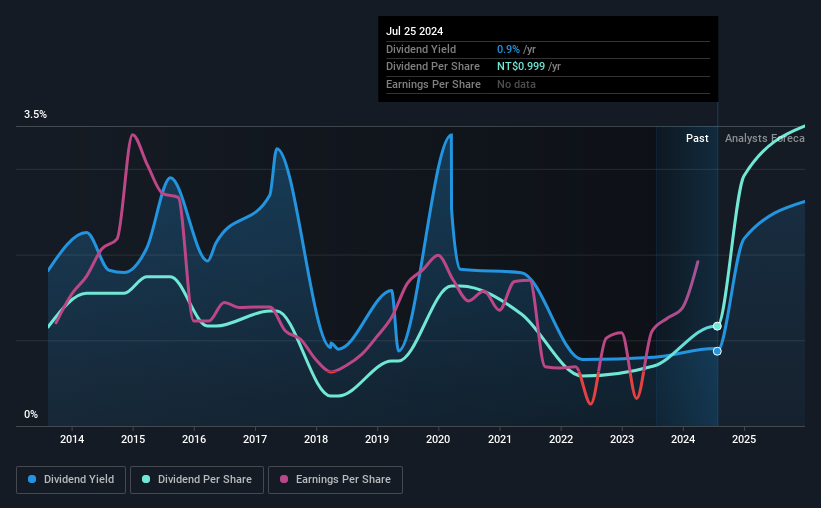Click the No data earnings value
821x508 pixels.
pyautogui.click(x=516, y=84)
